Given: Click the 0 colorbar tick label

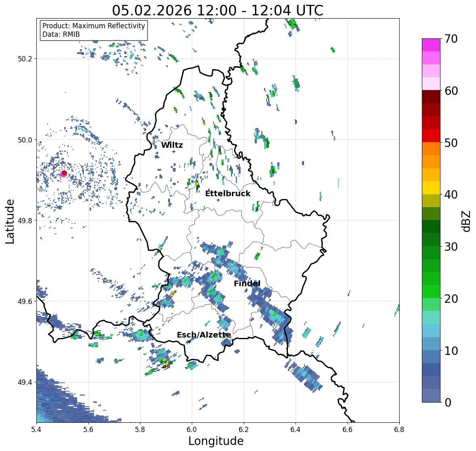Looking at the screenshot, I should (x=448, y=403).
